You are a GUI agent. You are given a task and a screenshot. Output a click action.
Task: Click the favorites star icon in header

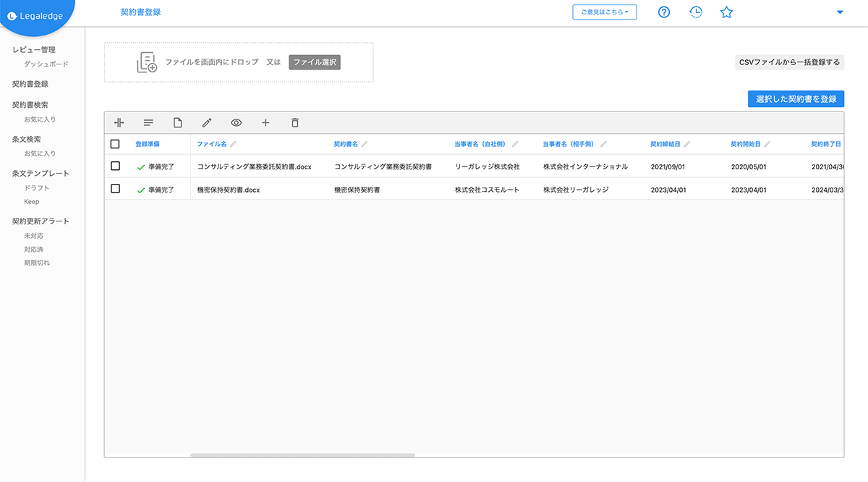click(x=727, y=12)
